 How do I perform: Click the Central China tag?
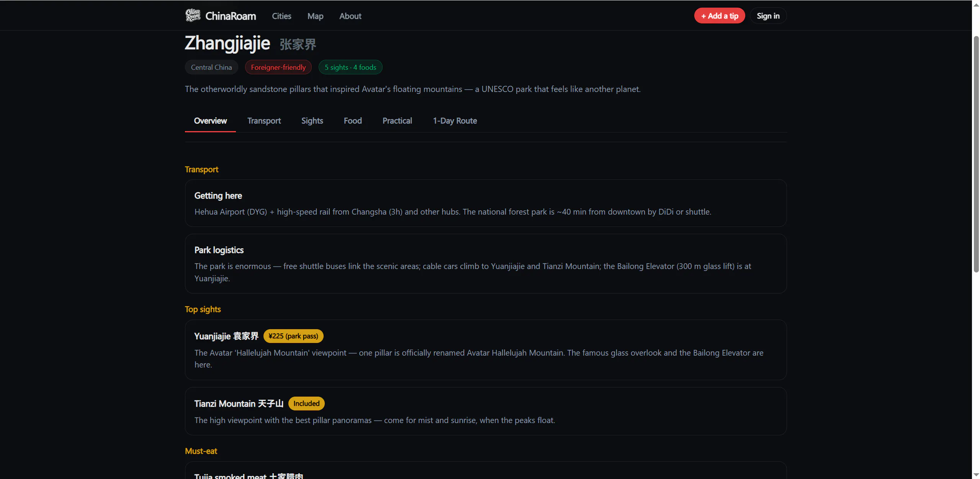pos(211,67)
